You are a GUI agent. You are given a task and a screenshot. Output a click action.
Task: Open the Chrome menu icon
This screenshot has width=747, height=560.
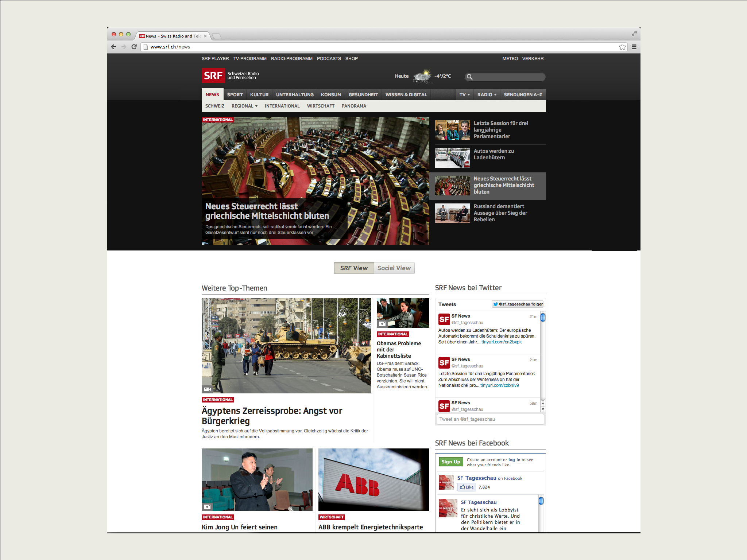point(634,47)
